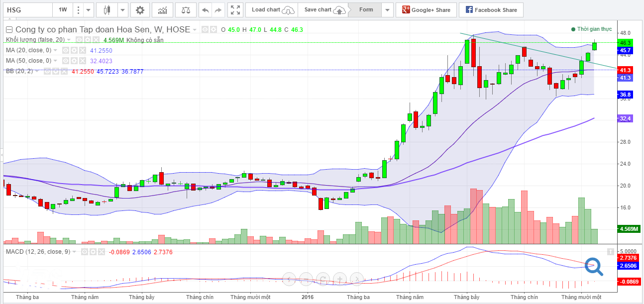The height and width of the screenshot is (304, 644).
Task: Click Load chart button
Action: (273, 10)
